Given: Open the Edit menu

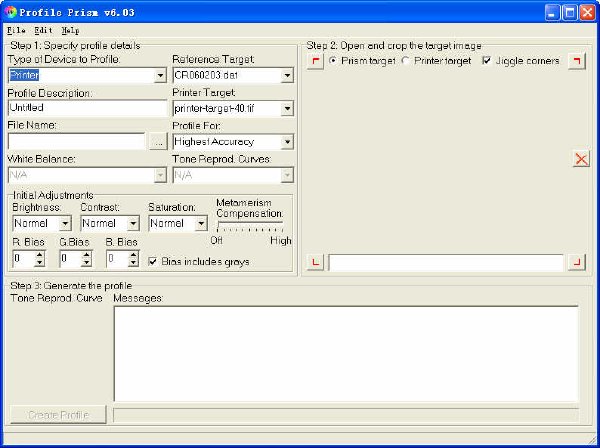Looking at the screenshot, I should pos(43,30).
